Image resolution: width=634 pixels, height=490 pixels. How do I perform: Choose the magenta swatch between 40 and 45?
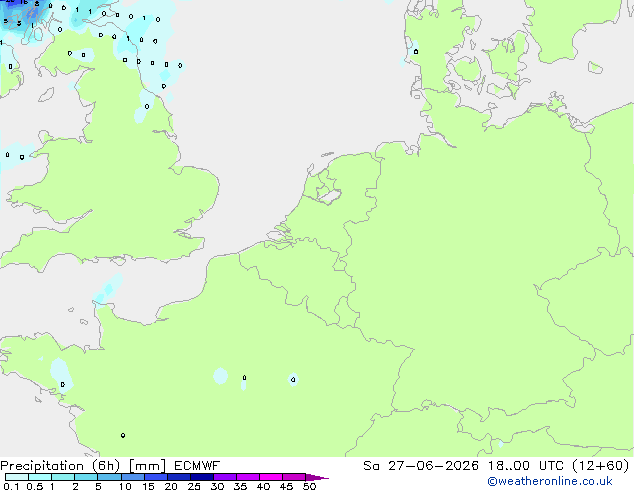271,477
